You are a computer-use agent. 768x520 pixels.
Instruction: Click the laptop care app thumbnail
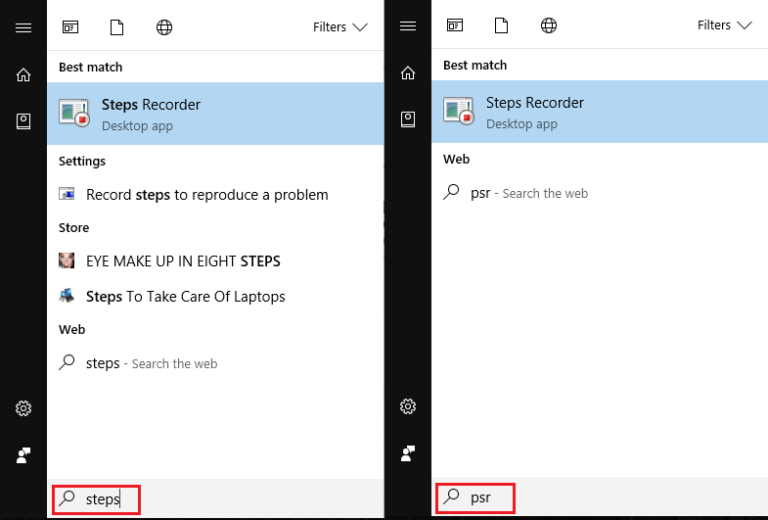click(x=67, y=296)
